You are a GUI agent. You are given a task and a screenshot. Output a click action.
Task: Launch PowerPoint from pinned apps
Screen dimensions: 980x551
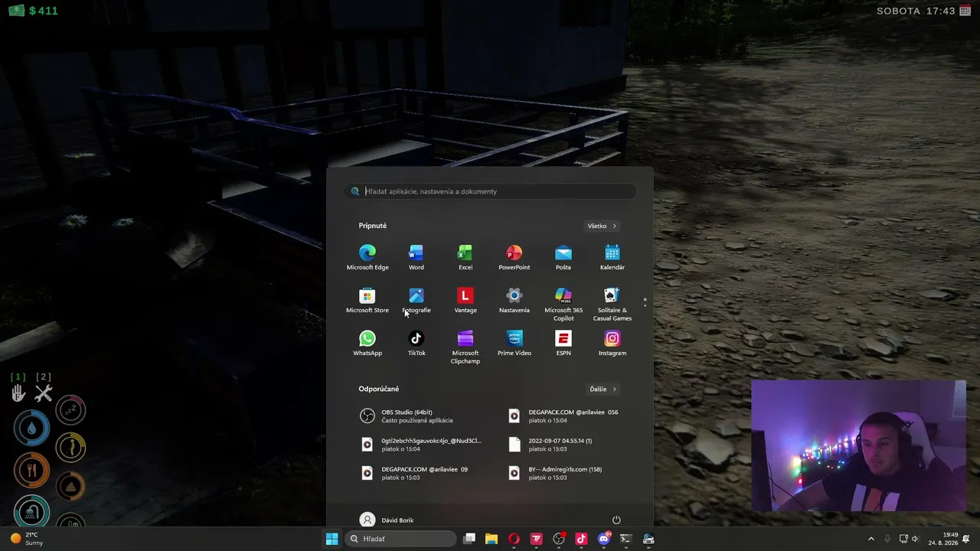pos(514,257)
